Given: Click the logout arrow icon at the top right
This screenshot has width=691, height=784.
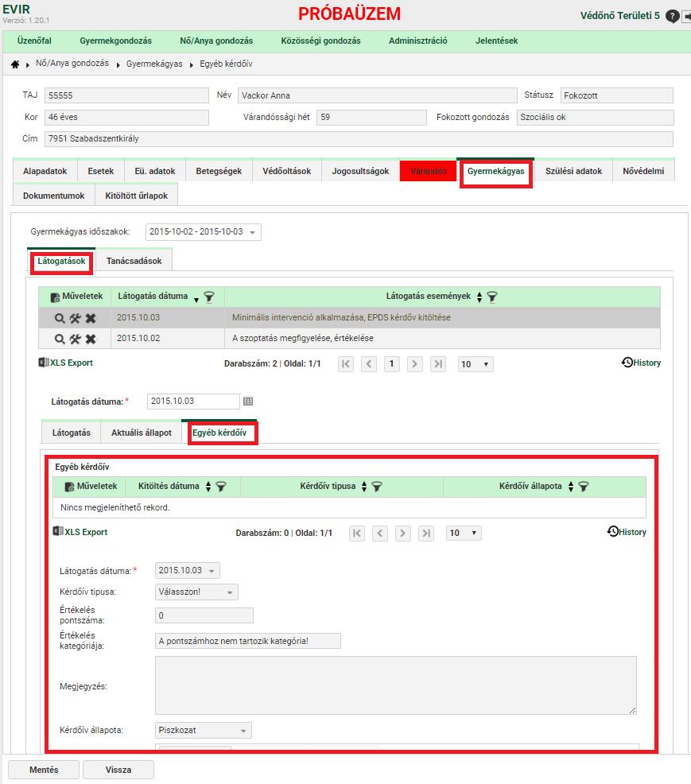Looking at the screenshot, I should point(686,17).
